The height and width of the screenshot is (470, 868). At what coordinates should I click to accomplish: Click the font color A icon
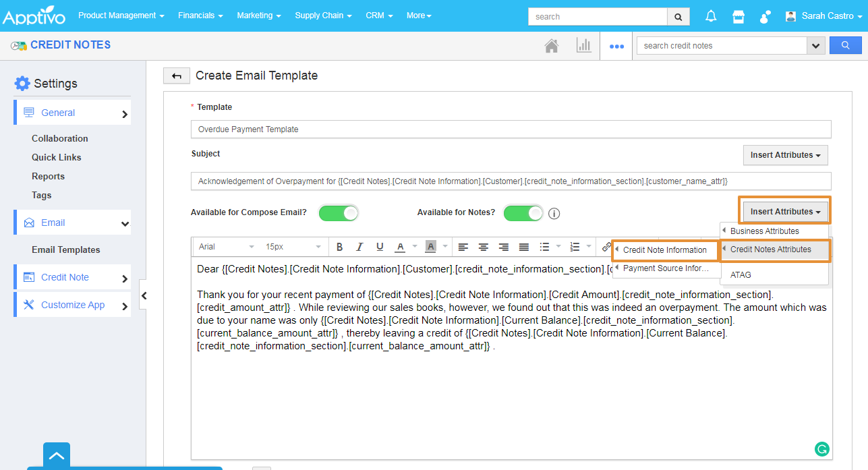click(x=400, y=247)
